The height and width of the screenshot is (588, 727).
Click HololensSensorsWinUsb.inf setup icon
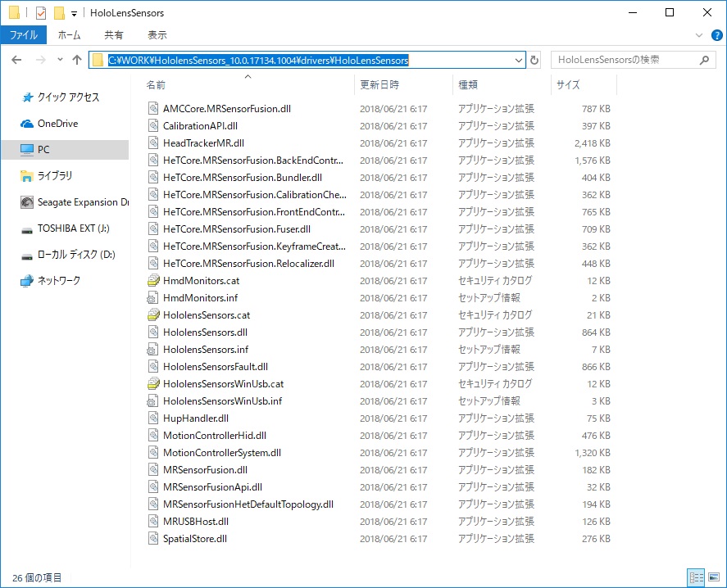point(153,401)
